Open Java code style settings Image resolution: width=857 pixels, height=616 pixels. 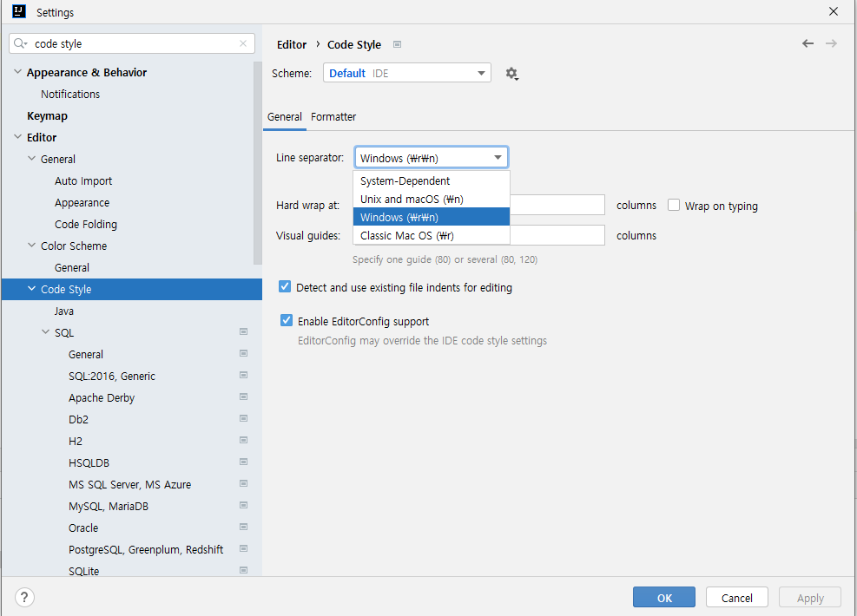[64, 311]
